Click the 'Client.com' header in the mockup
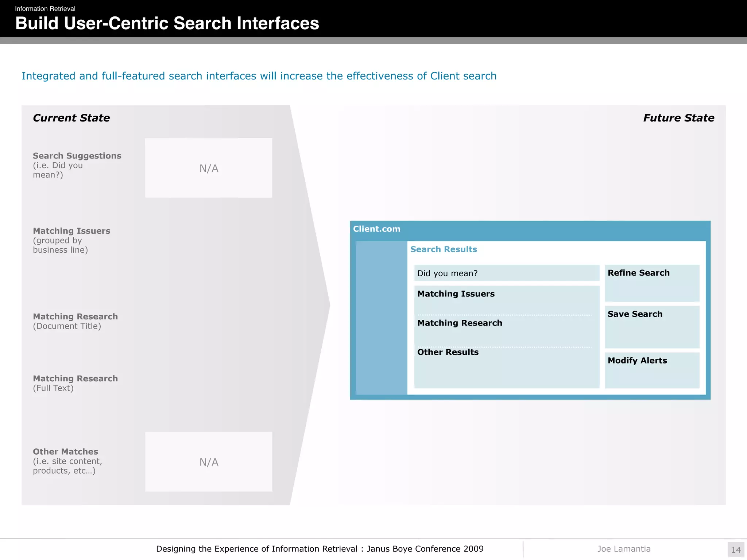Viewport: 747px width, 560px height. point(377,229)
